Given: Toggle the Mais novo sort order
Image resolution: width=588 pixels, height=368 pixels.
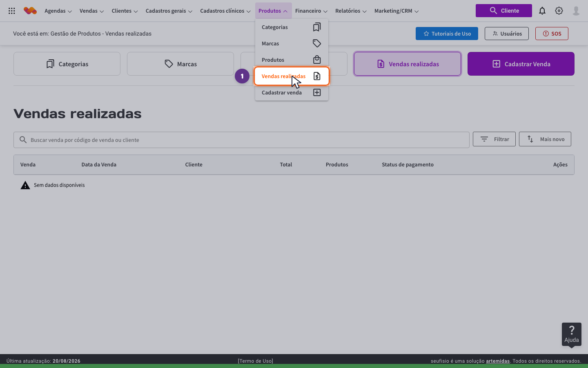Looking at the screenshot, I should pyautogui.click(x=545, y=139).
